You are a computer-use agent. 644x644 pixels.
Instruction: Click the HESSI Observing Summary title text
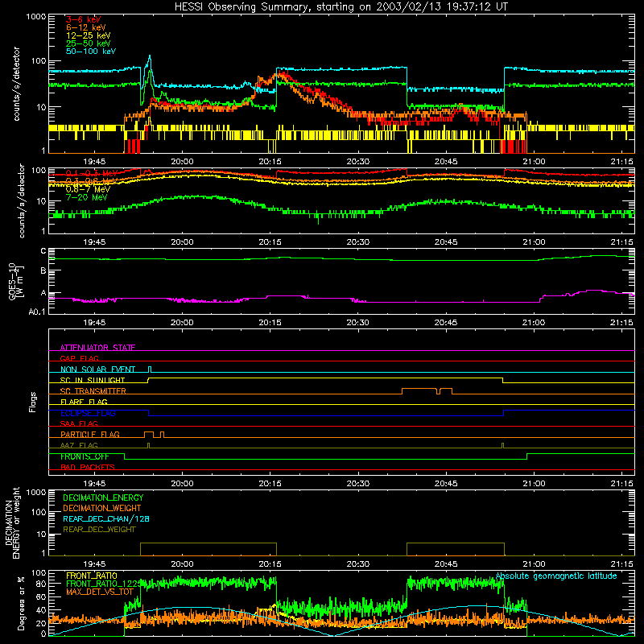(x=341, y=7)
